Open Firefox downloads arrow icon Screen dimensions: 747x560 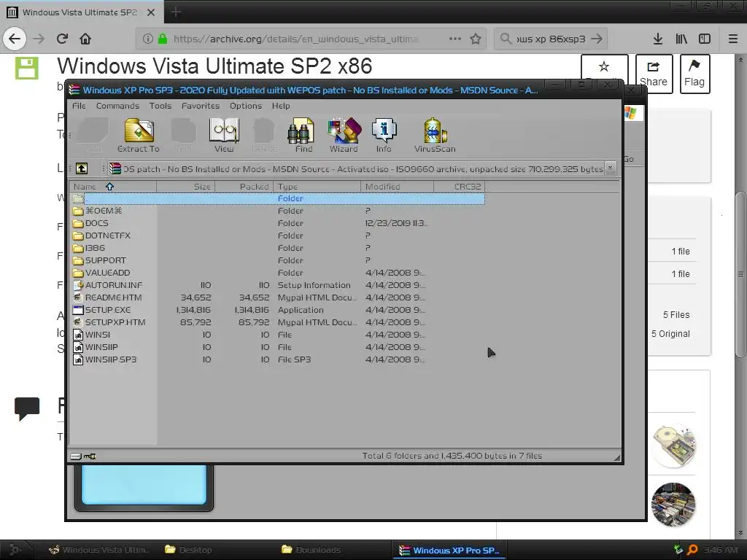pos(658,39)
